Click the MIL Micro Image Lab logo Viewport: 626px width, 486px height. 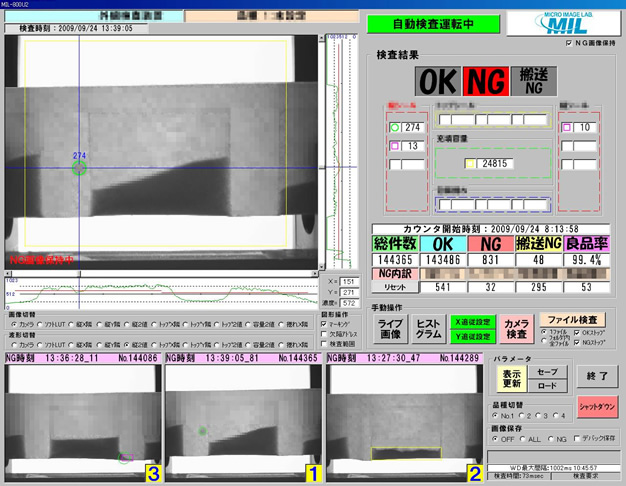tap(567, 24)
